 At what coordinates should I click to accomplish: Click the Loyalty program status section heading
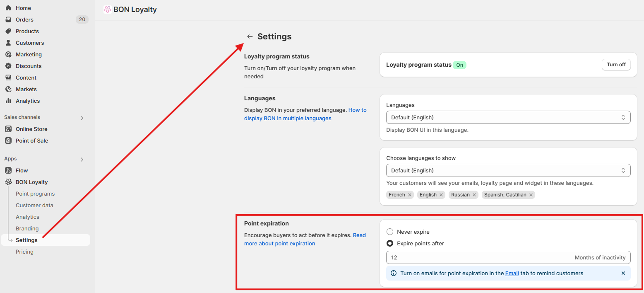(277, 56)
